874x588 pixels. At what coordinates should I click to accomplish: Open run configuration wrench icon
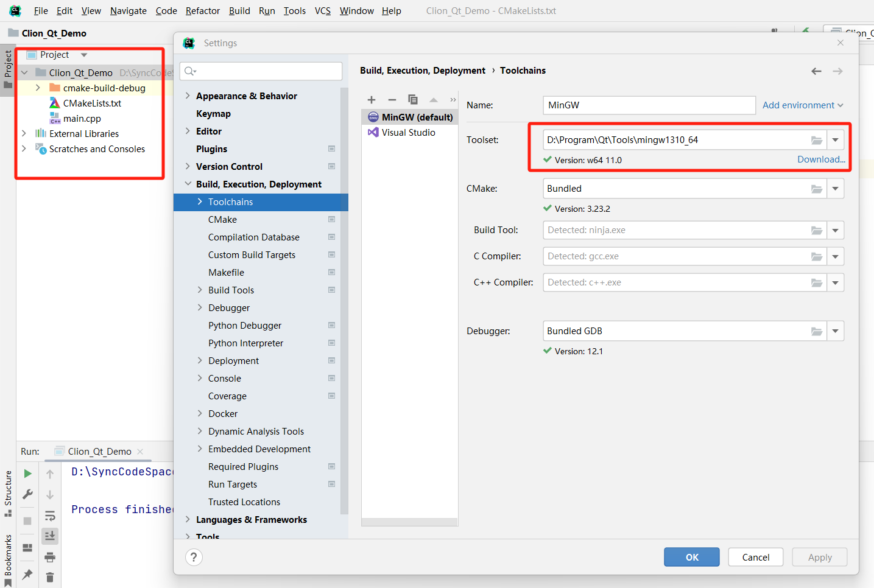(x=27, y=494)
